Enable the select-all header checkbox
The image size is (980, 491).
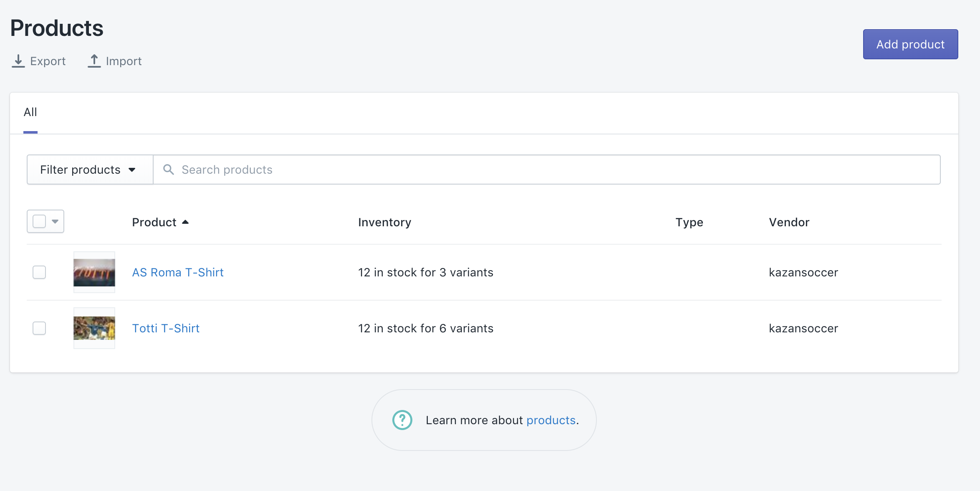pos(39,221)
